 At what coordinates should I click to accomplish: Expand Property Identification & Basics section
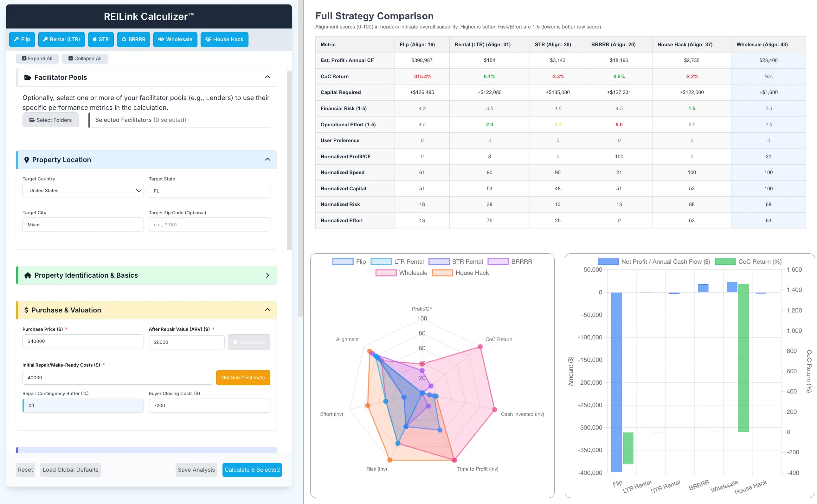tap(267, 275)
